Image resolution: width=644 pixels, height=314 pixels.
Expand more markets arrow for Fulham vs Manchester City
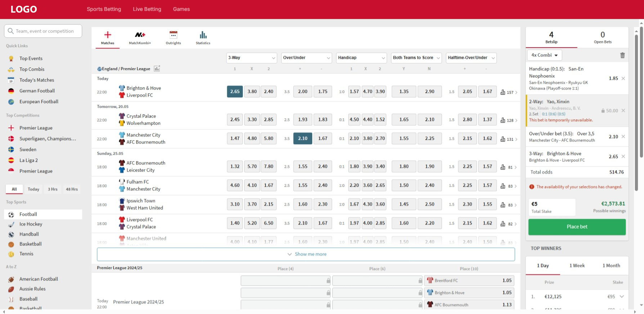click(x=516, y=186)
